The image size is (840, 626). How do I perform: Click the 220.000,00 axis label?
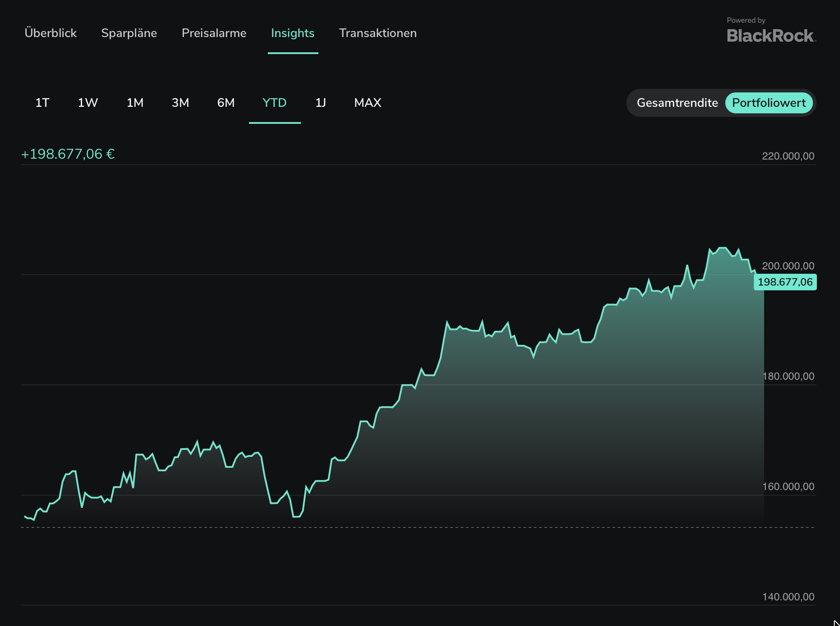(788, 156)
